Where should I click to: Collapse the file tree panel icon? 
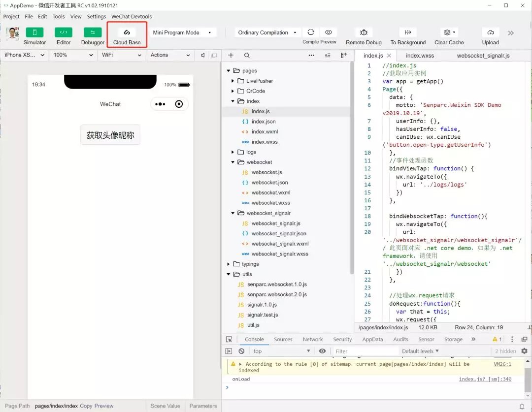click(x=344, y=55)
